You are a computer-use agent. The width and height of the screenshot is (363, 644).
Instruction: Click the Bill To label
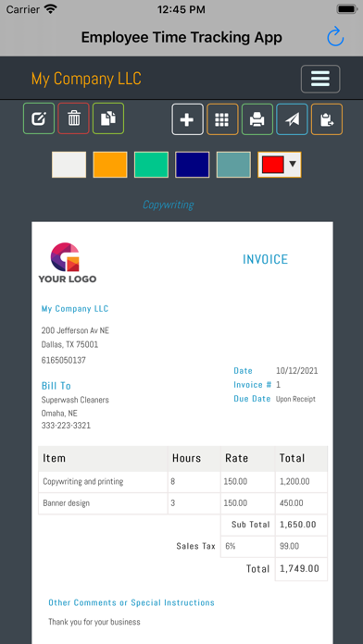click(56, 386)
